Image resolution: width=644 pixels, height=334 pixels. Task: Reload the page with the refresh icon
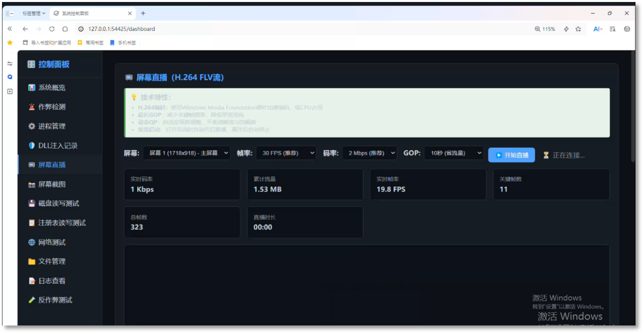point(52,29)
